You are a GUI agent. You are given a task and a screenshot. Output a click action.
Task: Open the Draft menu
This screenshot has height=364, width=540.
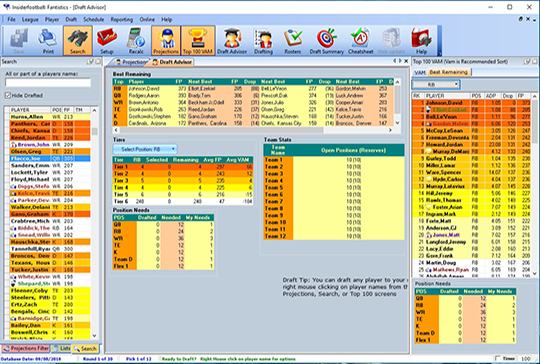coord(71,19)
